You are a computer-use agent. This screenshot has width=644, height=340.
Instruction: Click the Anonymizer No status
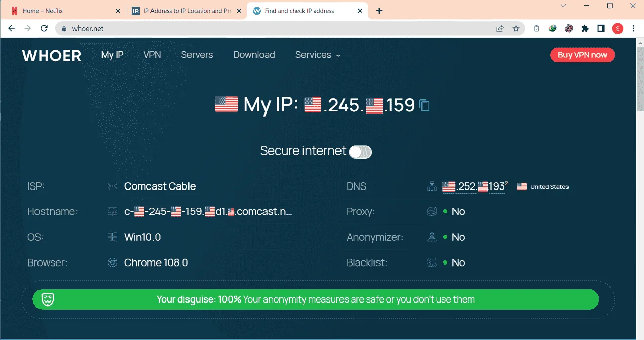[x=458, y=237]
